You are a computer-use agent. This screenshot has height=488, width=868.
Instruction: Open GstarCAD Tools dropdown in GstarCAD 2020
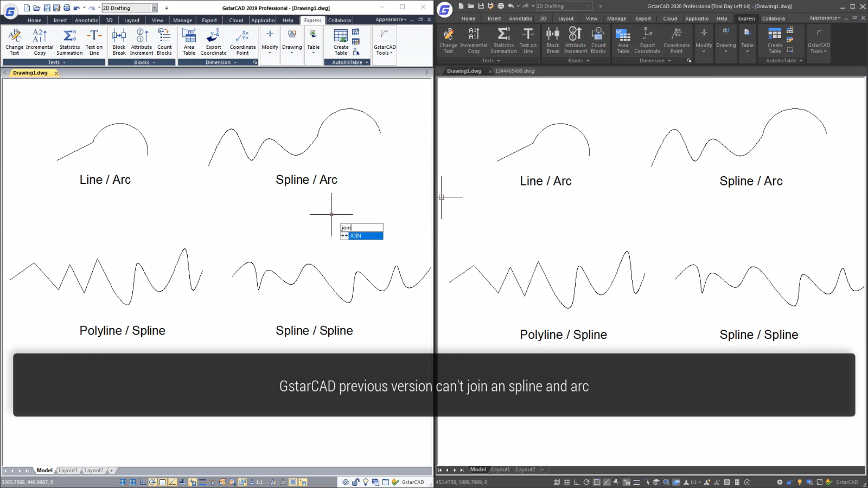(x=819, y=41)
